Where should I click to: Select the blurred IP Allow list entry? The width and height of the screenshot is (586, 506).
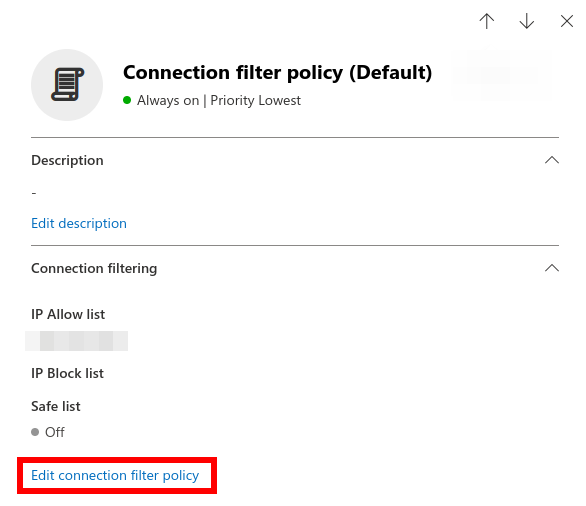click(x=77, y=341)
